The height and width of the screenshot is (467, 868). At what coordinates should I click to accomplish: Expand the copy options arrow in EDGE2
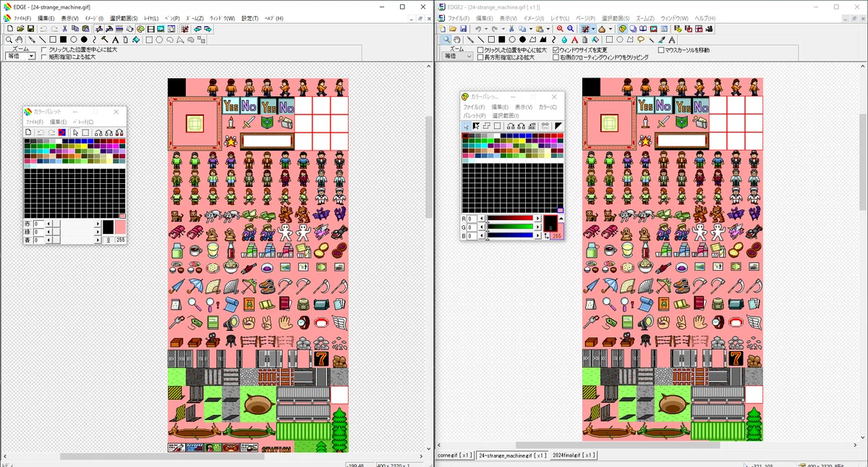[531, 29]
